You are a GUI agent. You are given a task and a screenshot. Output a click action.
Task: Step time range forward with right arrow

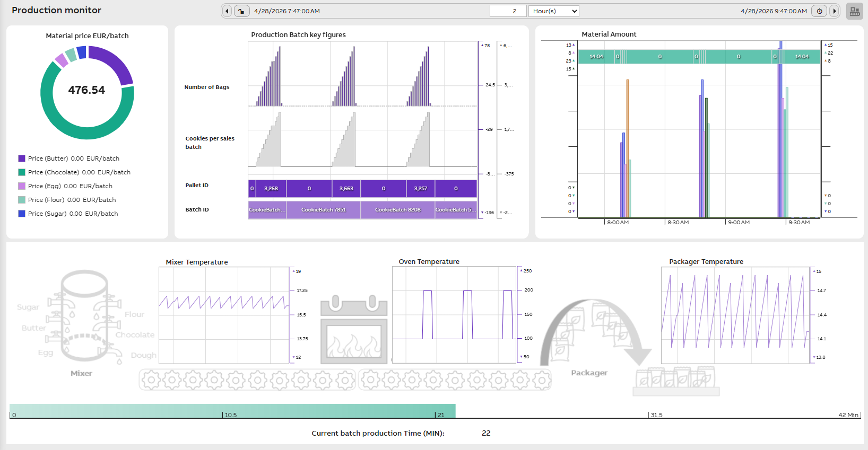point(834,11)
